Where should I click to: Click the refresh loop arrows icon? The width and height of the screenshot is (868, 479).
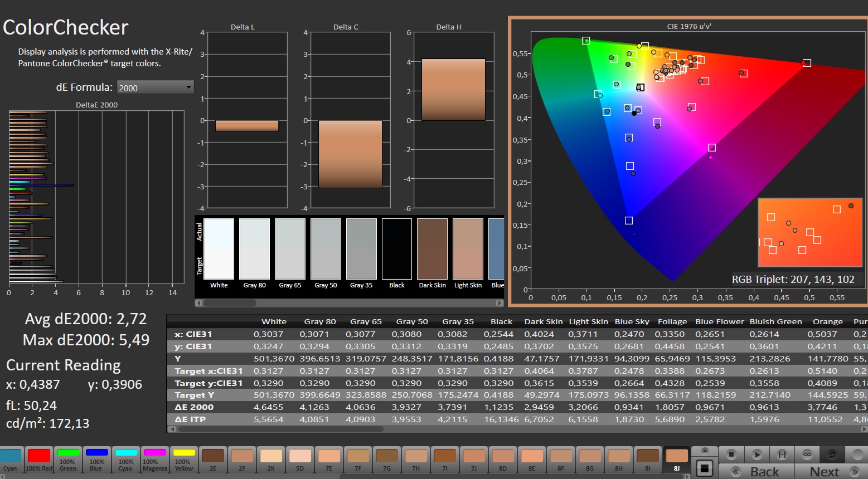[x=832, y=454]
